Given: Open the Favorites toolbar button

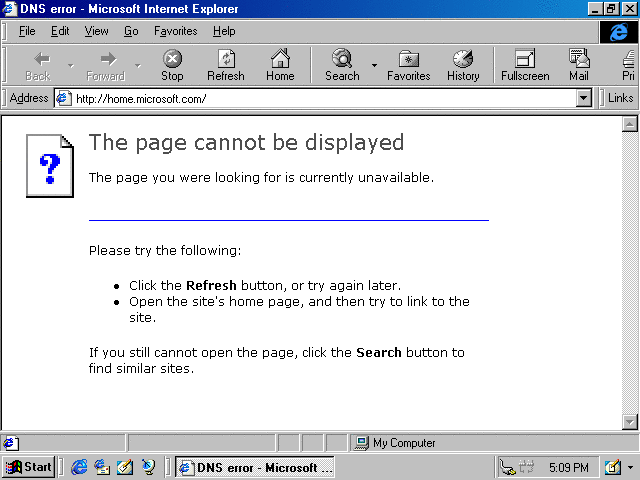Looking at the screenshot, I should pos(409,65).
